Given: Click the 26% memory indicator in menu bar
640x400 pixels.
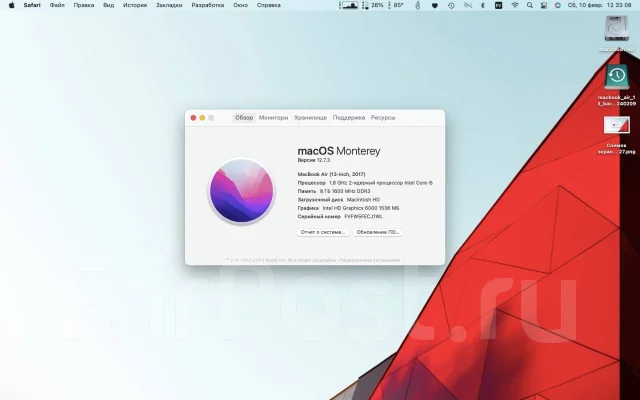Looking at the screenshot, I should pos(373,5).
